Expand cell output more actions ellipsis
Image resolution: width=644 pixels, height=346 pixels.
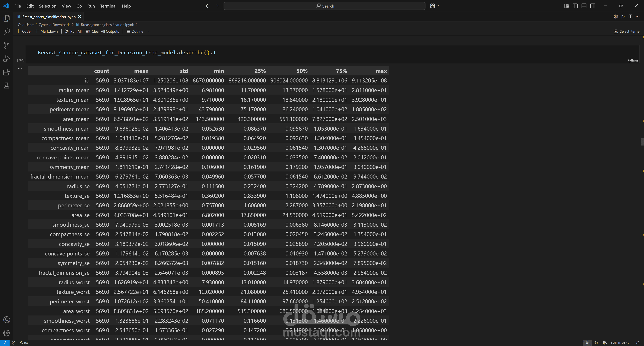coord(20,68)
